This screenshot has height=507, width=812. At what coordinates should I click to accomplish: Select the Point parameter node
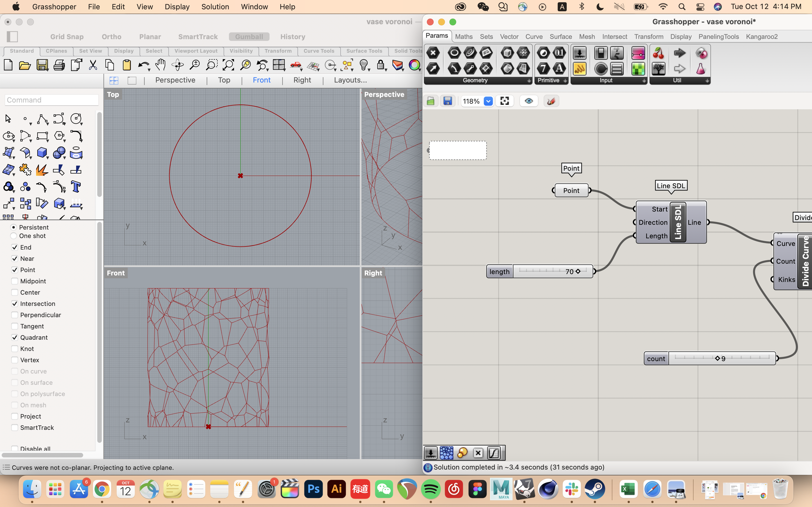click(571, 190)
